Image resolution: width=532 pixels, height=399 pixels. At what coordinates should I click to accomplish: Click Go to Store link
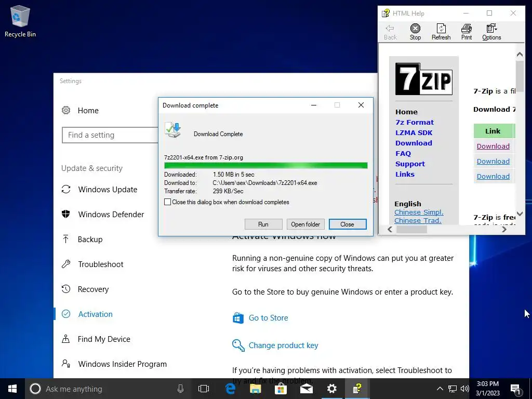tap(268, 318)
